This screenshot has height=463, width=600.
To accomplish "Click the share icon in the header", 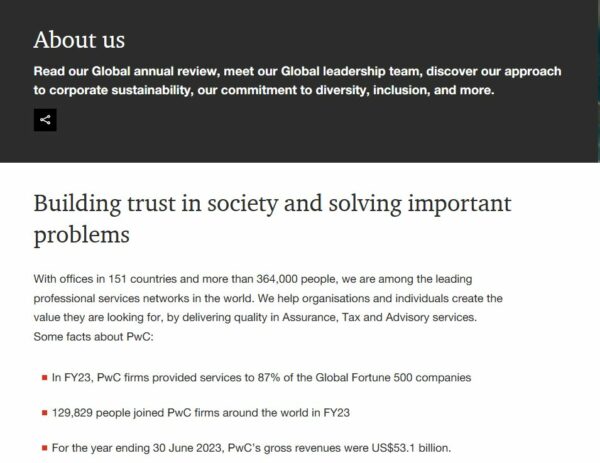I will point(44,120).
